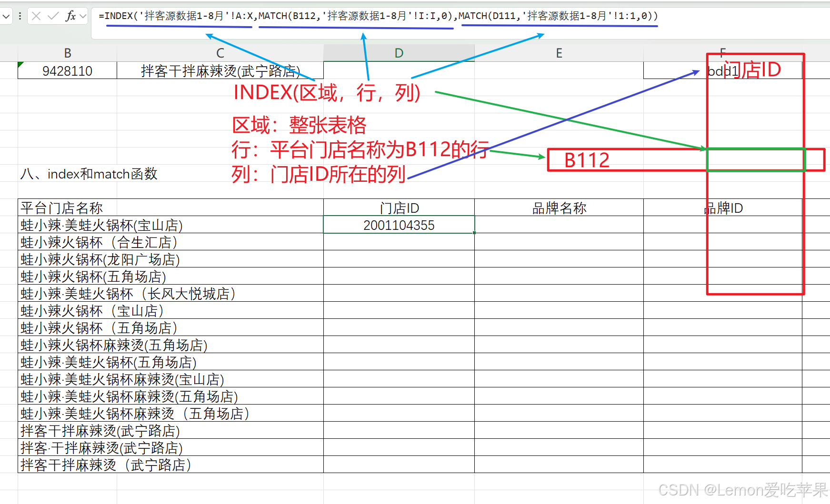Select cell containing 9428110
This screenshot has height=504, width=830.
click(x=68, y=70)
